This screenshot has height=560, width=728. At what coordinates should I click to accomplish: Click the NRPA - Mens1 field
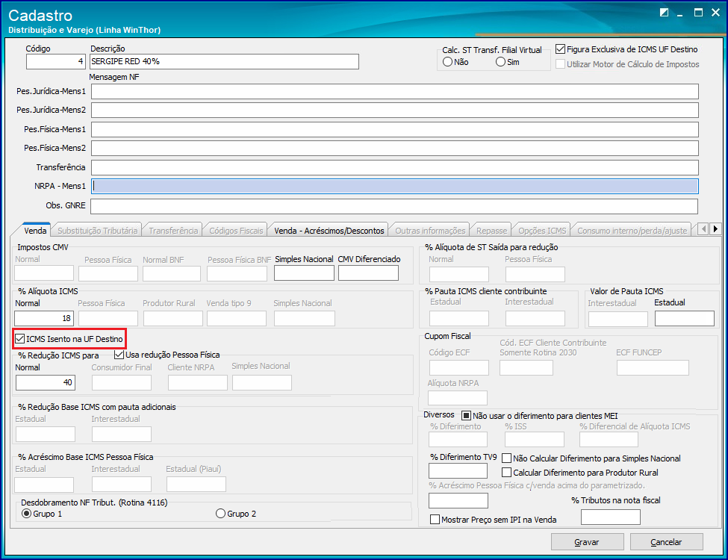395,186
